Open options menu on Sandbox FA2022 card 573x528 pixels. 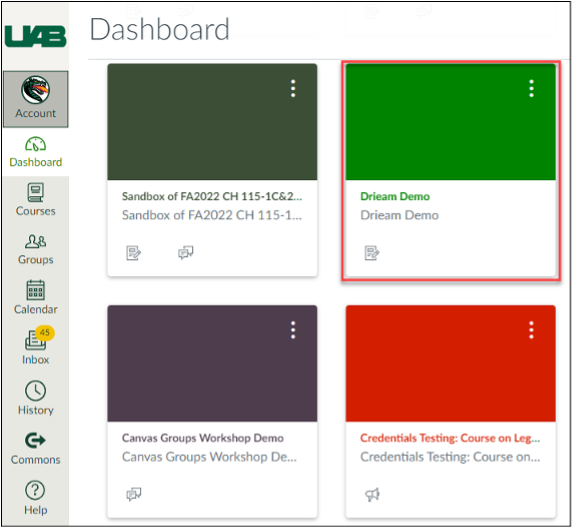point(293,88)
